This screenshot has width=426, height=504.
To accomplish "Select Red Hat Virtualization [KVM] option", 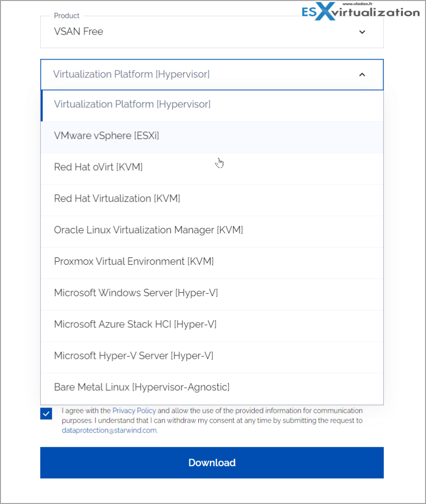I will point(117,198).
